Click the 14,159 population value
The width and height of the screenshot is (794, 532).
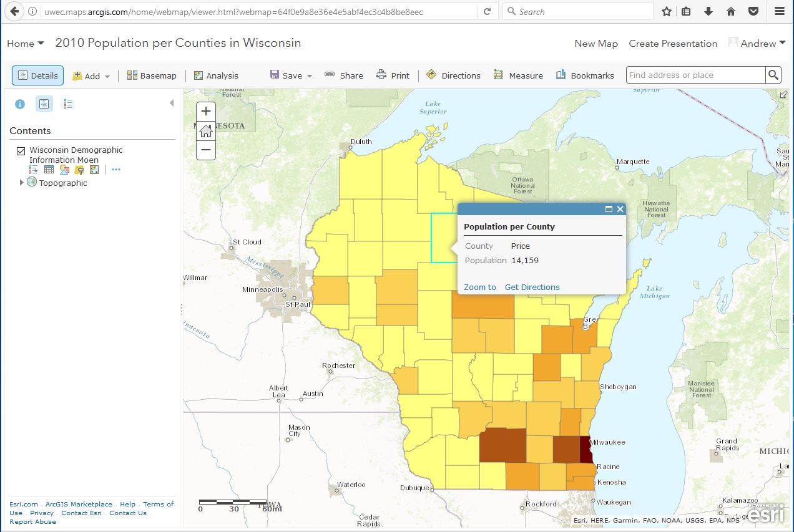coord(524,260)
